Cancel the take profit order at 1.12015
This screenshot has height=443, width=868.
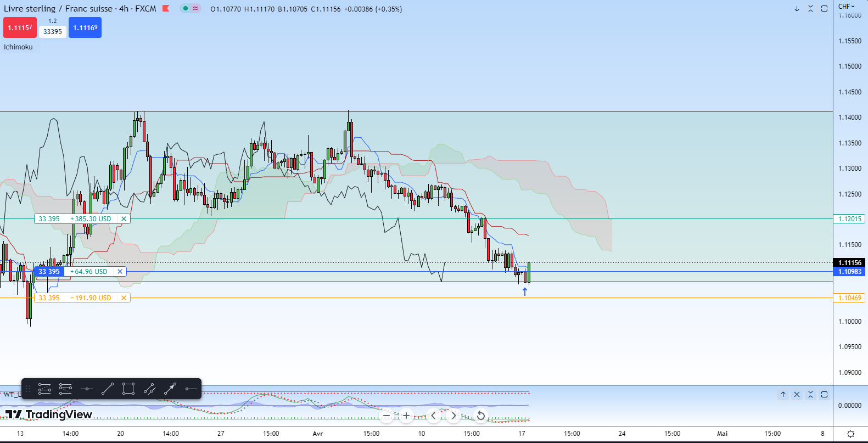click(124, 219)
